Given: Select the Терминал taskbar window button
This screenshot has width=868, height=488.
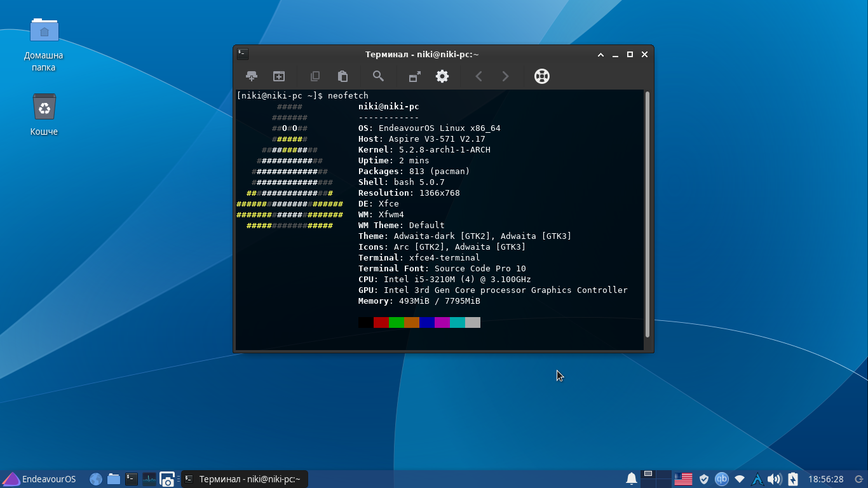Looking at the screenshot, I should pos(245,479).
